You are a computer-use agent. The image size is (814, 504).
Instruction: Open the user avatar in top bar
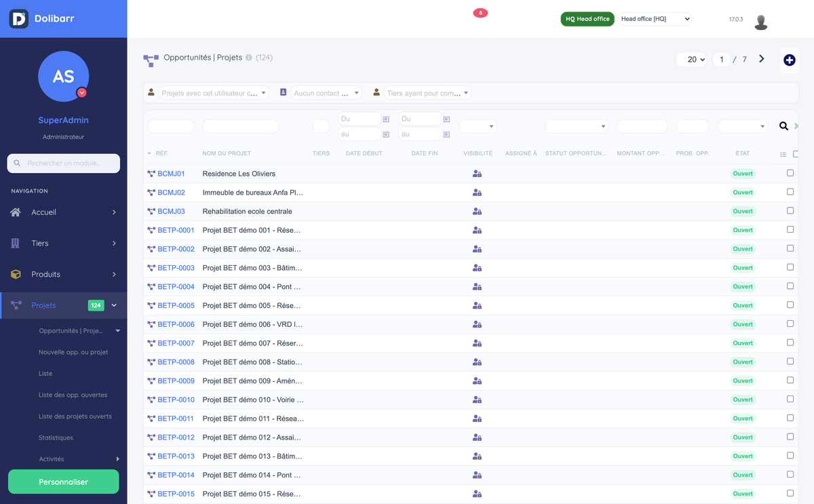pyautogui.click(x=761, y=22)
